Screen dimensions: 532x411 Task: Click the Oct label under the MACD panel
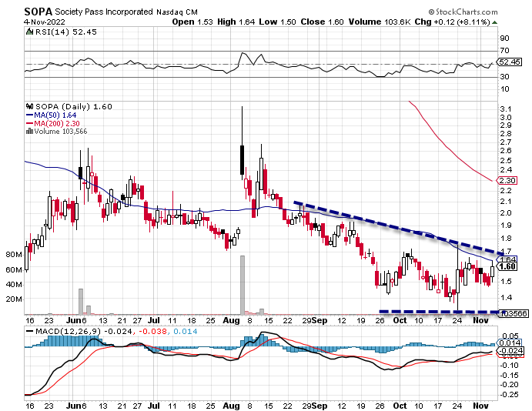coord(400,406)
